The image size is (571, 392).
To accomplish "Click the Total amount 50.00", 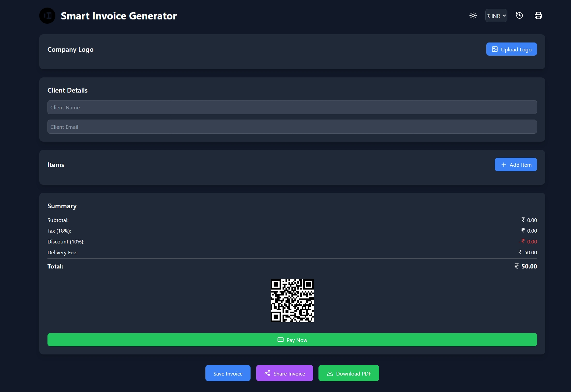I will point(526,266).
